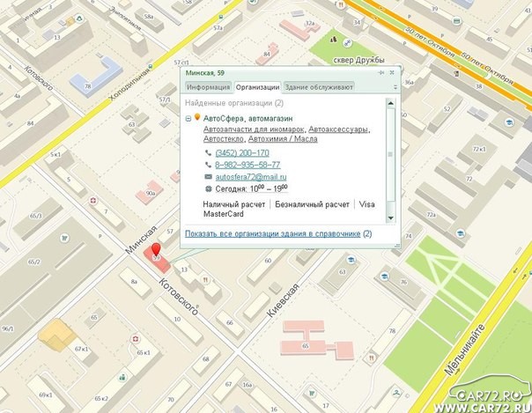This screenshot has height=413, width=532.
Task: Click the shopping cart icon near building 17
Action: point(312,393)
